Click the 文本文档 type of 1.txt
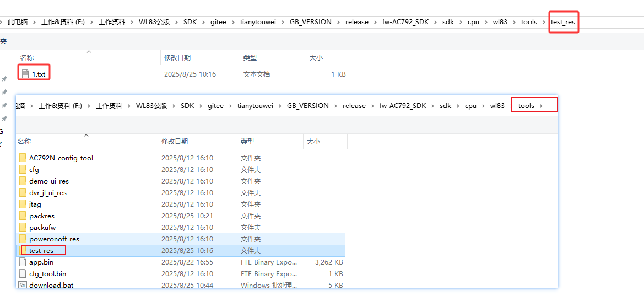The width and height of the screenshot is (644, 296). pyautogui.click(x=257, y=74)
